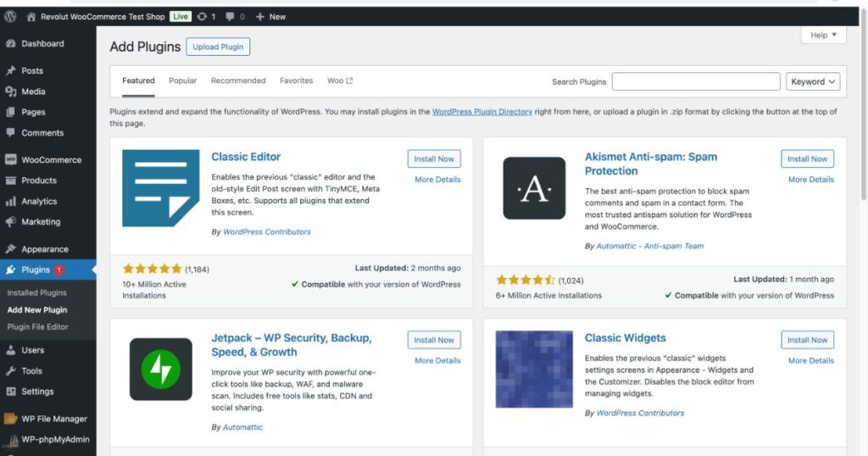Open Automattic author link under Jetpack
Image resolution: width=868 pixels, height=456 pixels.
coord(242,427)
